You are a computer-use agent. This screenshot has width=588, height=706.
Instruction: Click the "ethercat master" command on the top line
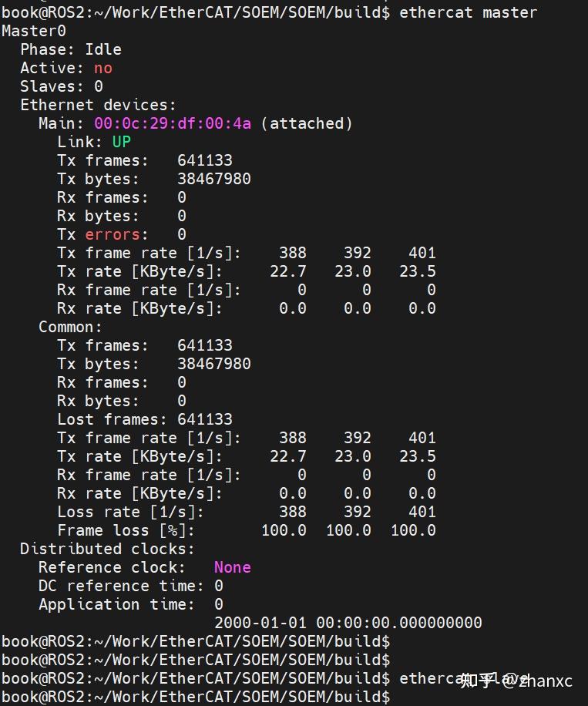tap(468, 12)
